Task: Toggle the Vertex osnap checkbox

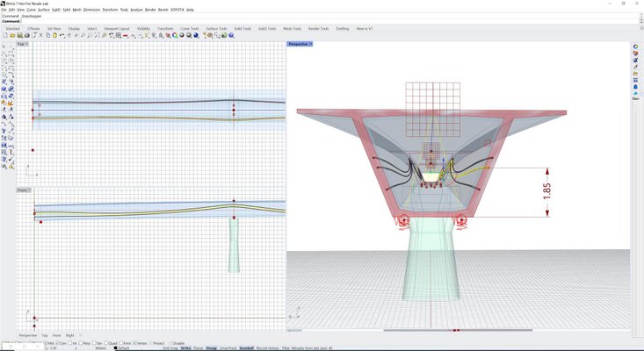Action: 135,343
